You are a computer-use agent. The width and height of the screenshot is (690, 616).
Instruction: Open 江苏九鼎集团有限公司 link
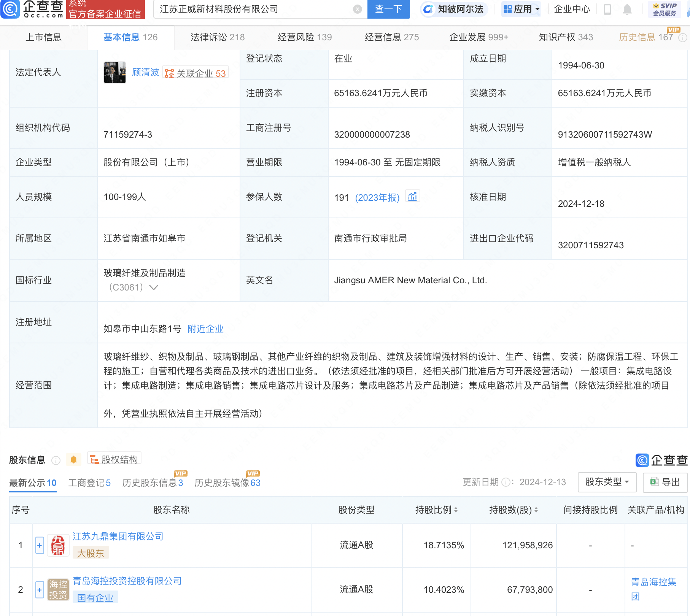(118, 537)
